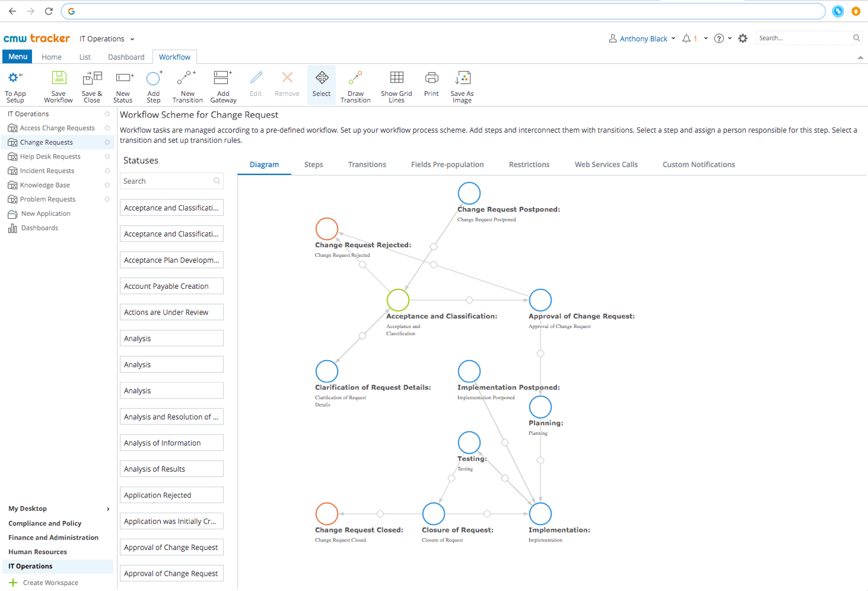
Task: Switch to the Dashboard tab
Action: click(126, 57)
